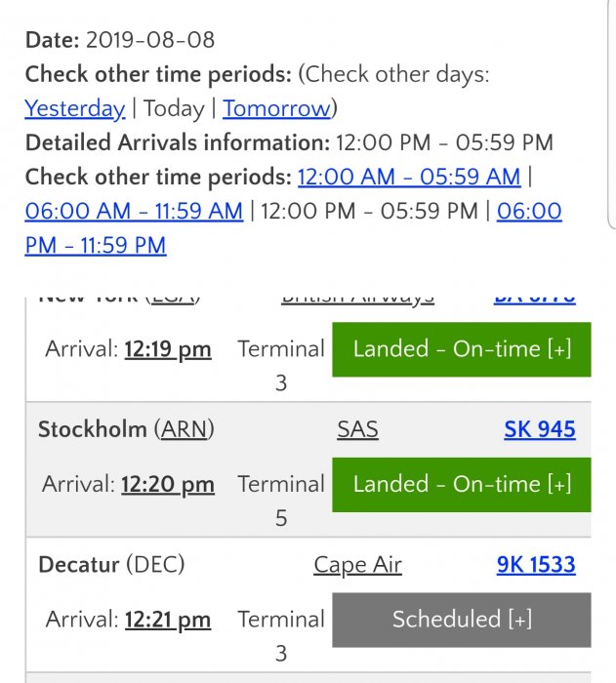This screenshot has height=683, width=616.
Task: Click the SAS airline link
Action: (357, 429)
